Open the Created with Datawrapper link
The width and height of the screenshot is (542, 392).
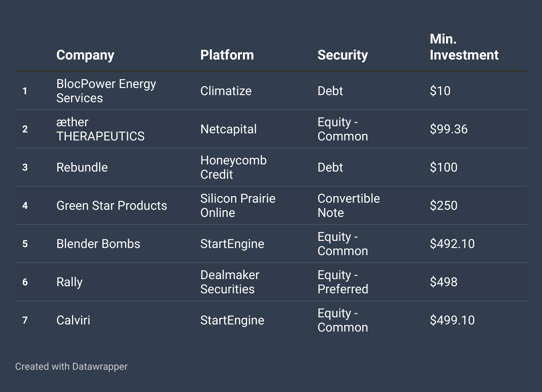tap(72, 367)
